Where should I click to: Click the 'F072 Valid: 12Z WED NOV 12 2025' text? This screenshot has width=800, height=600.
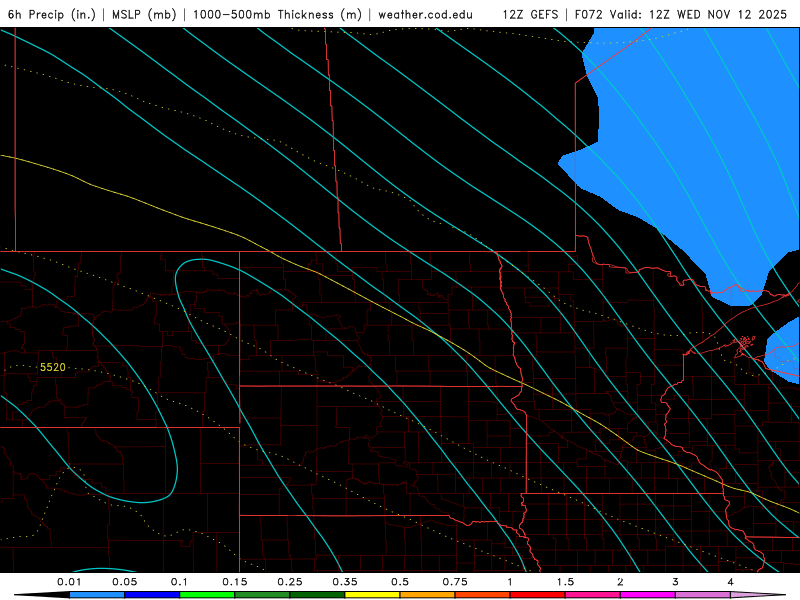coord(681,14)
